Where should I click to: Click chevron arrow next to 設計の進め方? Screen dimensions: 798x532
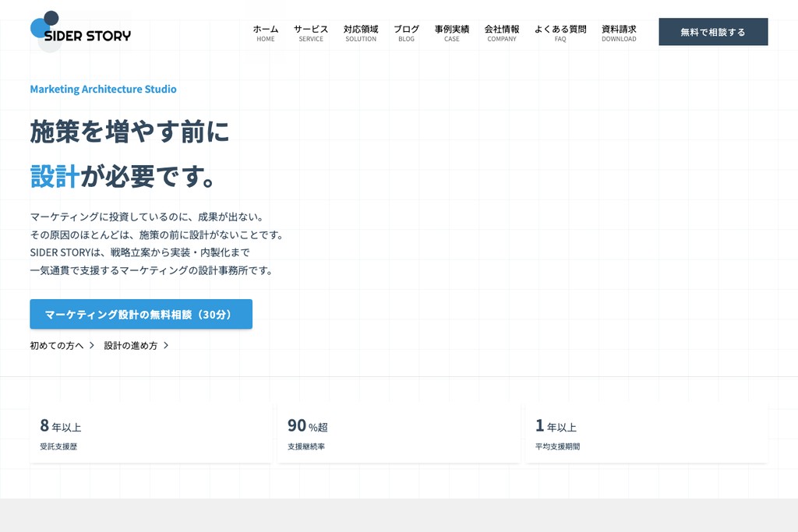pos(166,345)
